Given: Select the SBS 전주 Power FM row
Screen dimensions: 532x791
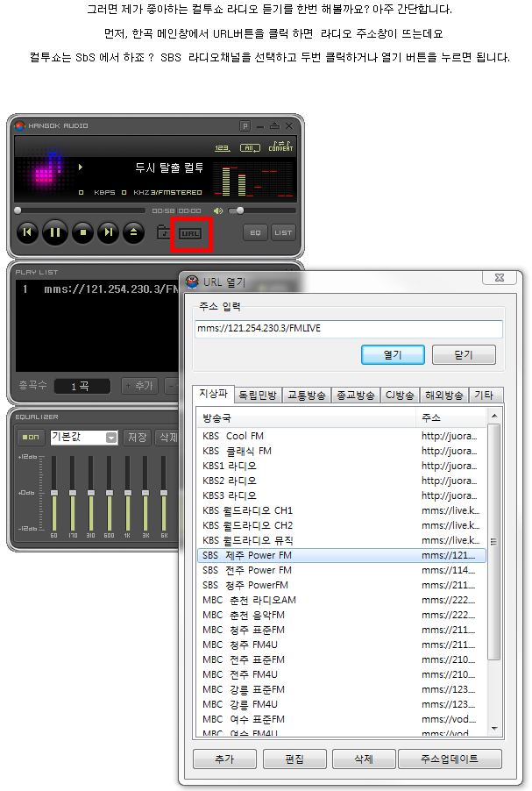Looking at the screenshot, I should [342, 570].
